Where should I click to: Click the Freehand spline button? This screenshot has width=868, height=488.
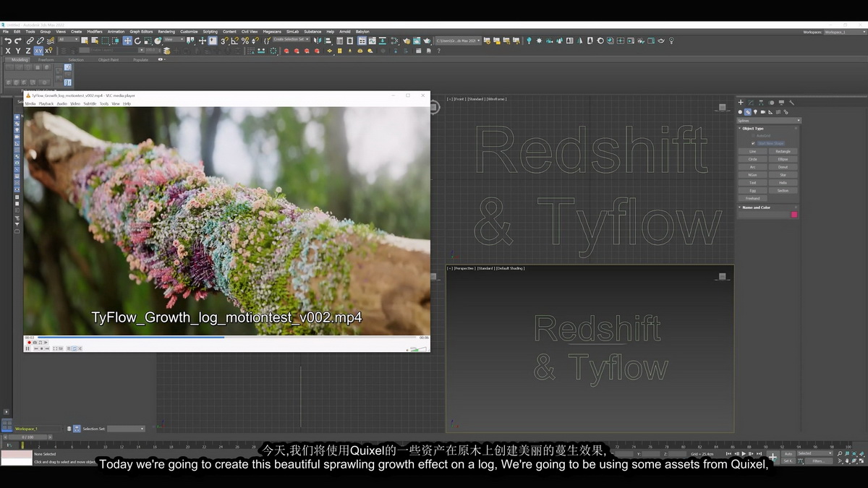point(752,198)
